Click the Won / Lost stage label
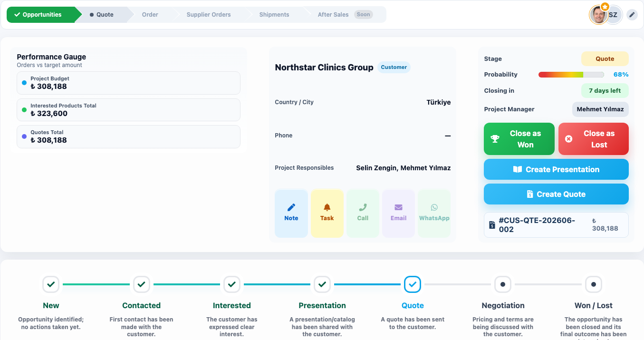644x340 pixels. click(x=593, y=305)
